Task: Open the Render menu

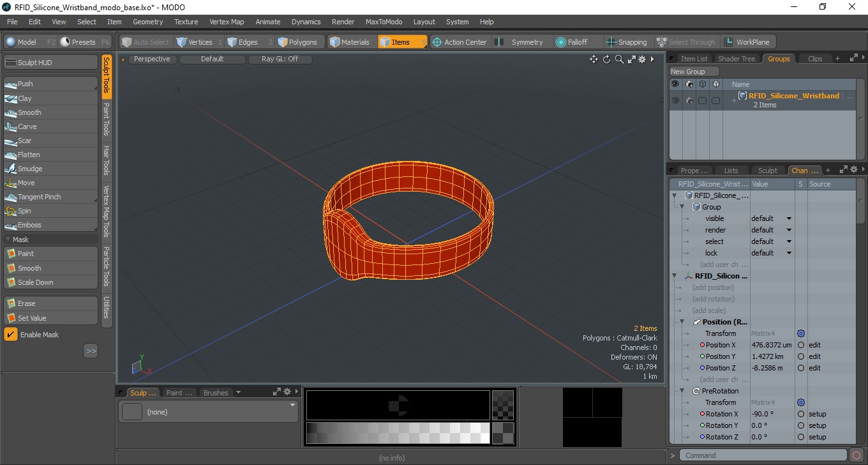Action: tap(343, 22)
